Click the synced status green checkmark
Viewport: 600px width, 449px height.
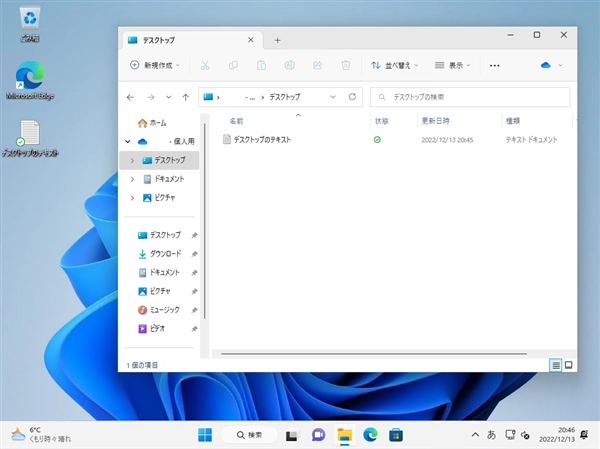[x=377, y=140]
